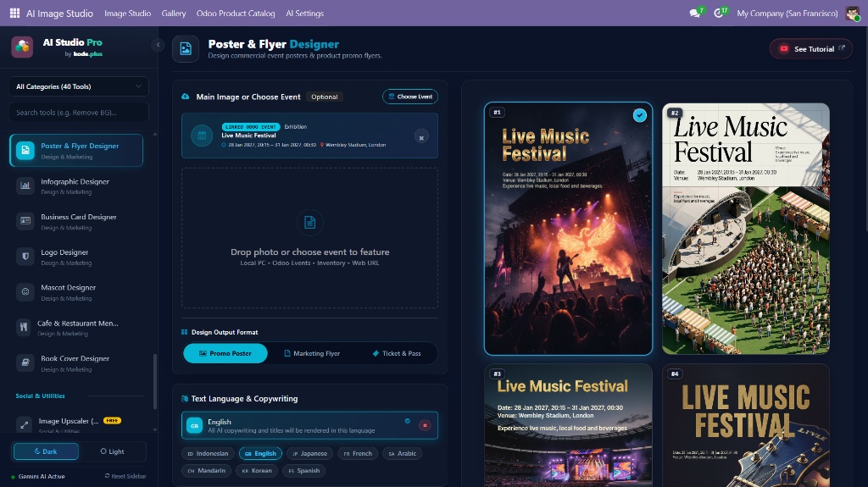Screen dimensions: 868x487
Task: Click the Logo Designer shield icon
Action: coord(25,257)
